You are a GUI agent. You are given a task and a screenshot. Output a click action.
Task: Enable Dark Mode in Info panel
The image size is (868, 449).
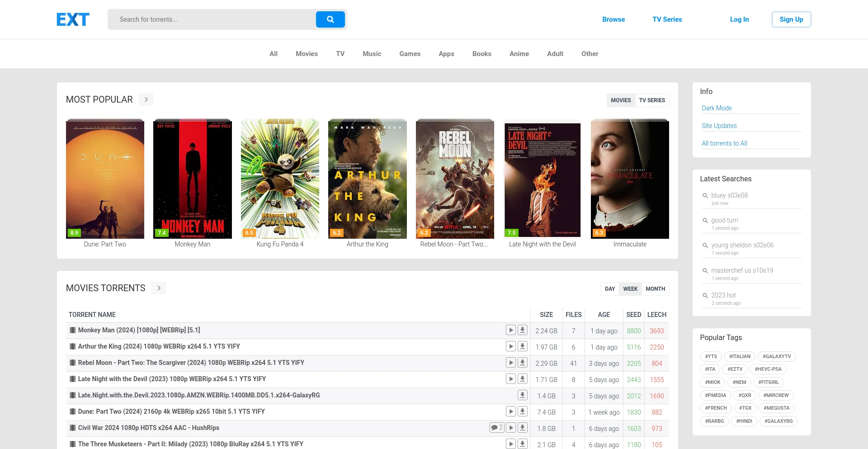click(x=717, y=108)
